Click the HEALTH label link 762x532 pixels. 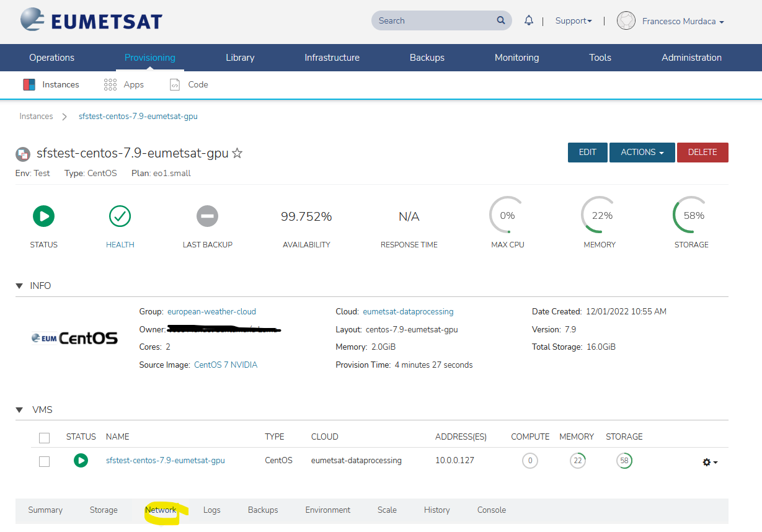point(120,245)
